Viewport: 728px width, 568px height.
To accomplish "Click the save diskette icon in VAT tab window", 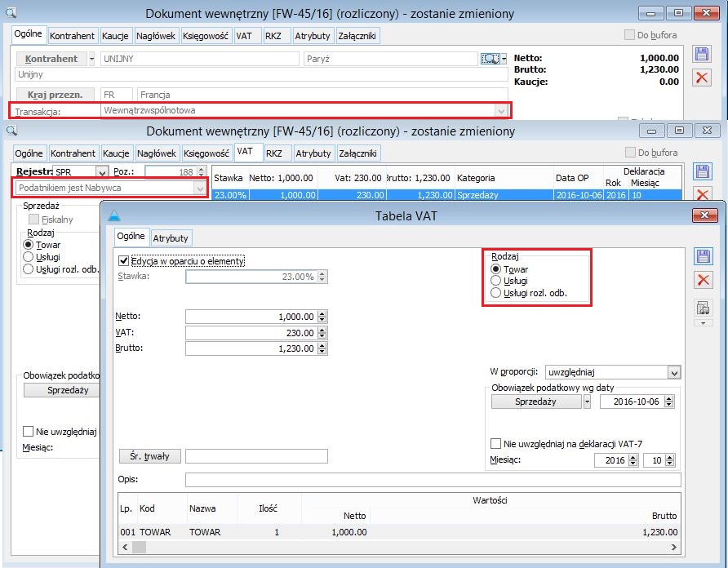I will [x=701, y=171].
